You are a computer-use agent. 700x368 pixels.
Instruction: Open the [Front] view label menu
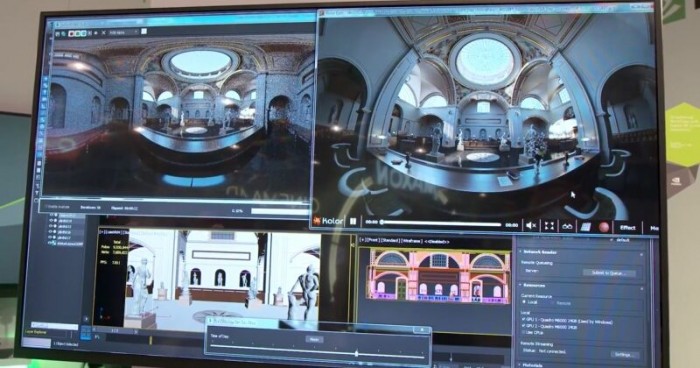[372, 240]
